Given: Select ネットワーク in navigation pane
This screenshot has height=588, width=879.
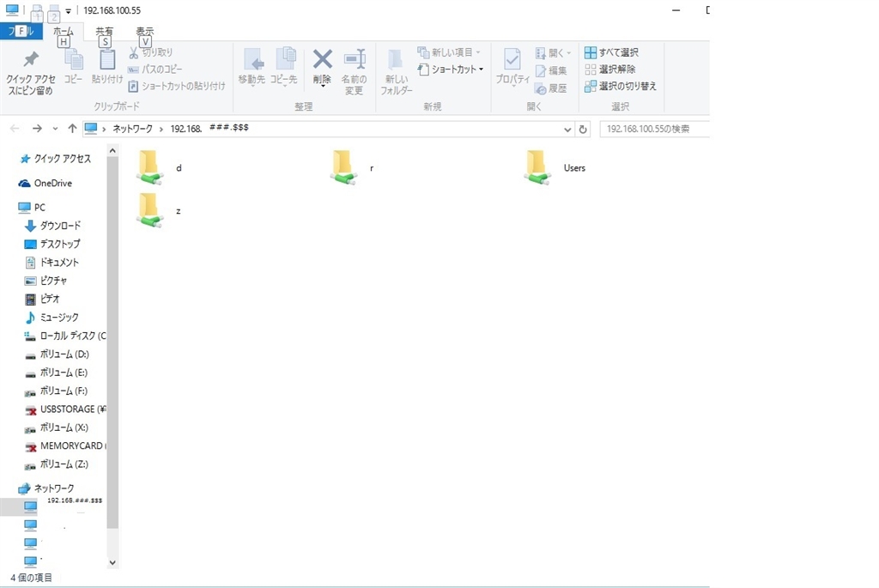Looking at the screenshot, I should click(x=46, y=488).
